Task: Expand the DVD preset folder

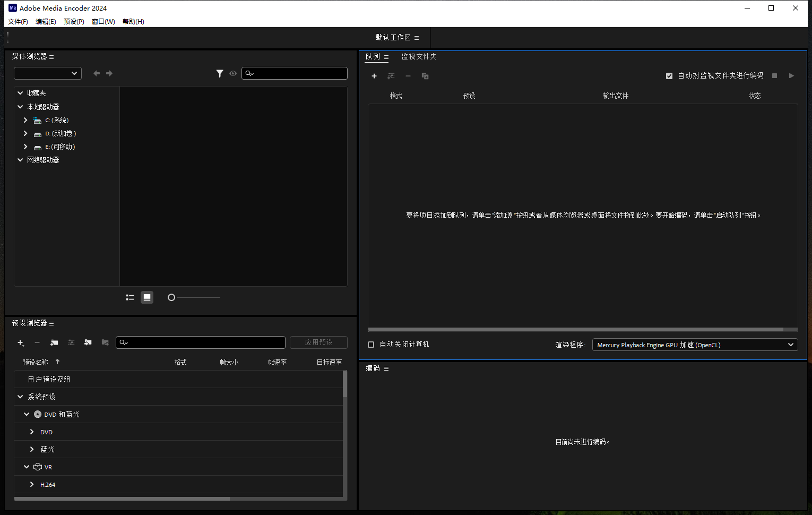Action: [x=32, y=432]
